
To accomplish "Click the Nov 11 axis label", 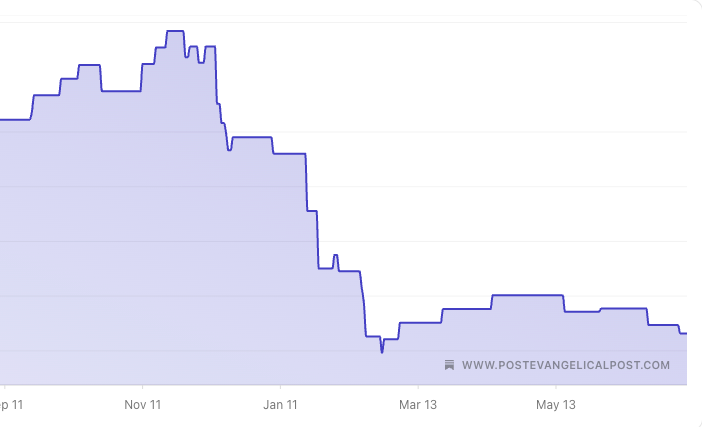I will 143,405.
